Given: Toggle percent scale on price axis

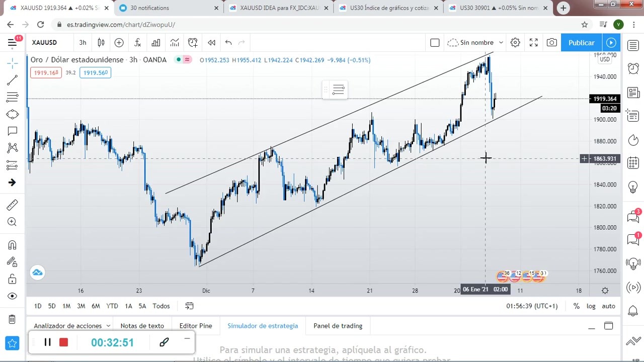Looking at the screenshot, I should coord(576,306).
